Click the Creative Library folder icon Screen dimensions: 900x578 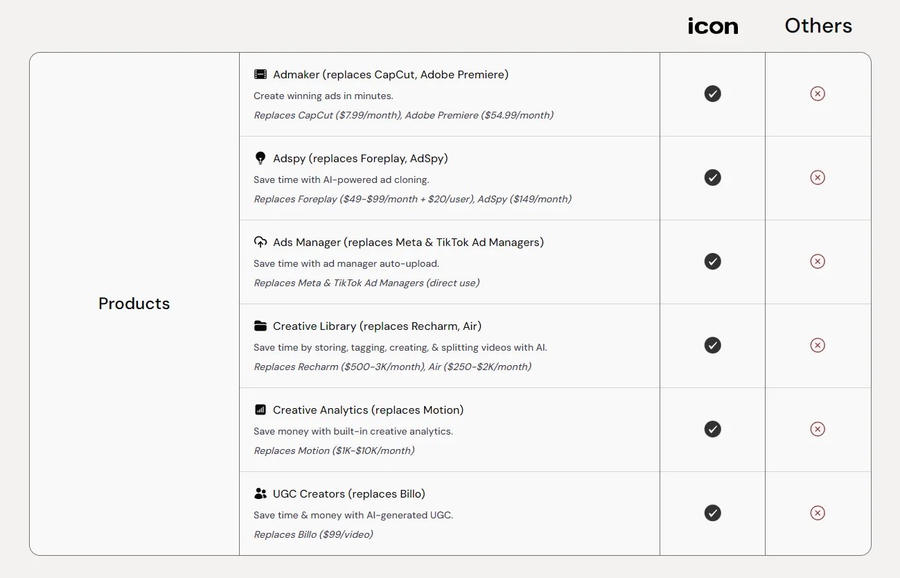pos(260,326)
